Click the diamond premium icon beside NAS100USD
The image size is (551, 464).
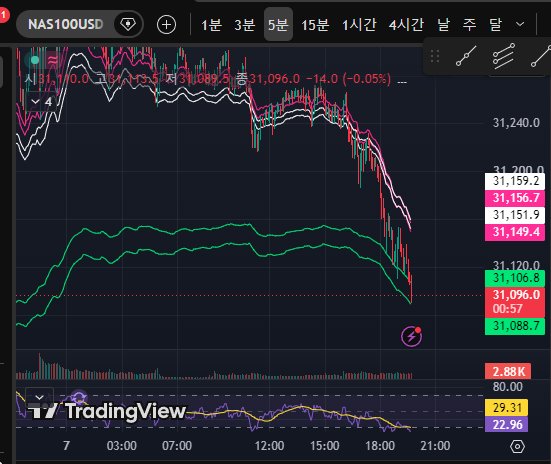[x=128, y=24]
